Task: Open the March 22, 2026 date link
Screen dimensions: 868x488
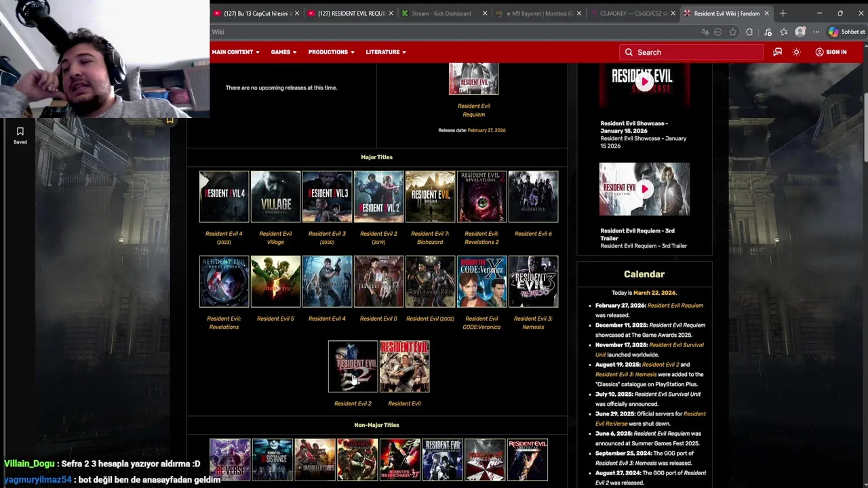Action: [654, 293]
